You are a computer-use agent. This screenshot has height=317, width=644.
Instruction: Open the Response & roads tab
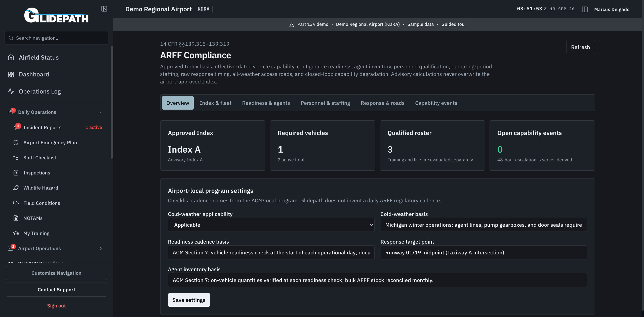[x=382, y=103]
